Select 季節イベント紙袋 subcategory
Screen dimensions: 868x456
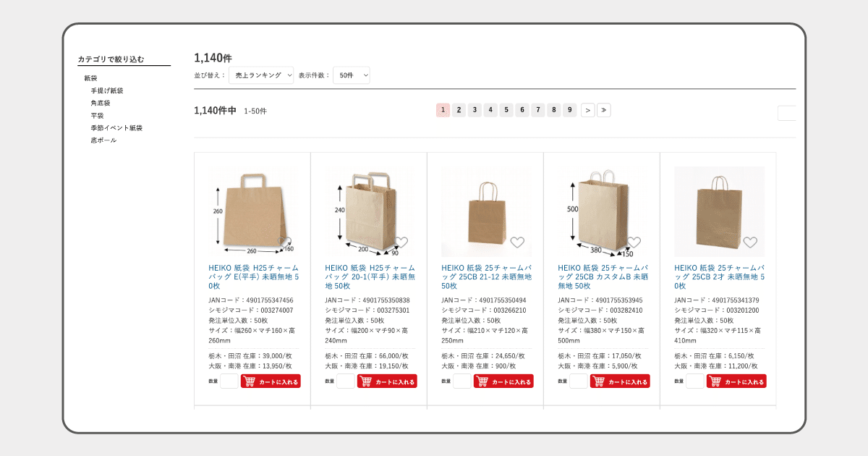[116, 128]
